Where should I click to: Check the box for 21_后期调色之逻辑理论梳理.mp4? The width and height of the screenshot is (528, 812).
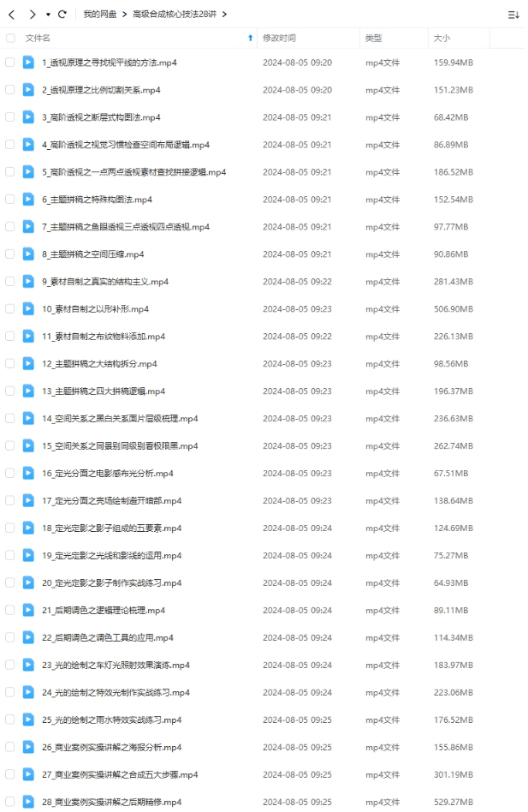9,611
